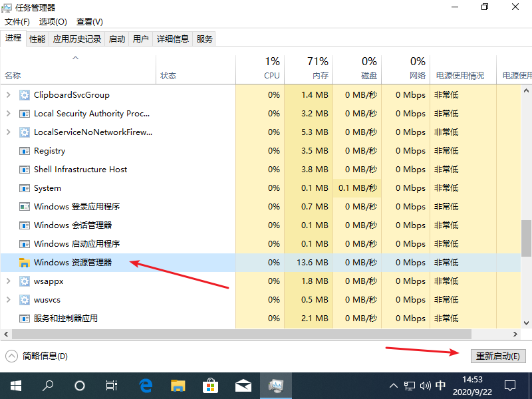Image resolution: width=532 pixels, height=399 pixels.
Task: Open Microsoft Edge from the taskbar
Action: 146,385
